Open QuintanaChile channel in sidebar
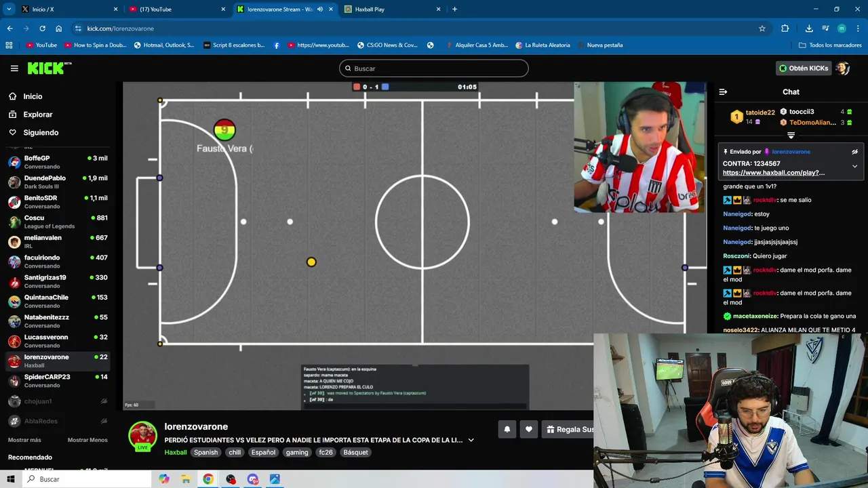Screen dimensions: 868x488 pos(58,301)
